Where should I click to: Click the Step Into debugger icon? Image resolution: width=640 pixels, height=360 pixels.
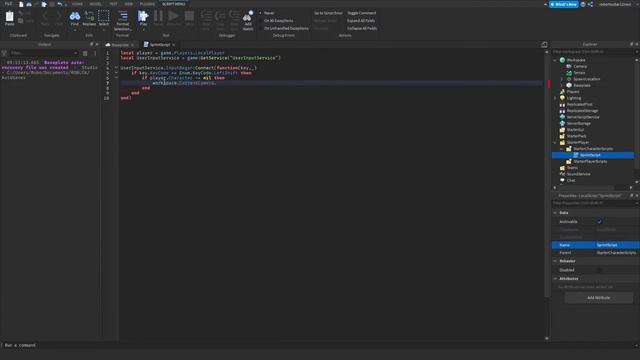coord(206,16)
